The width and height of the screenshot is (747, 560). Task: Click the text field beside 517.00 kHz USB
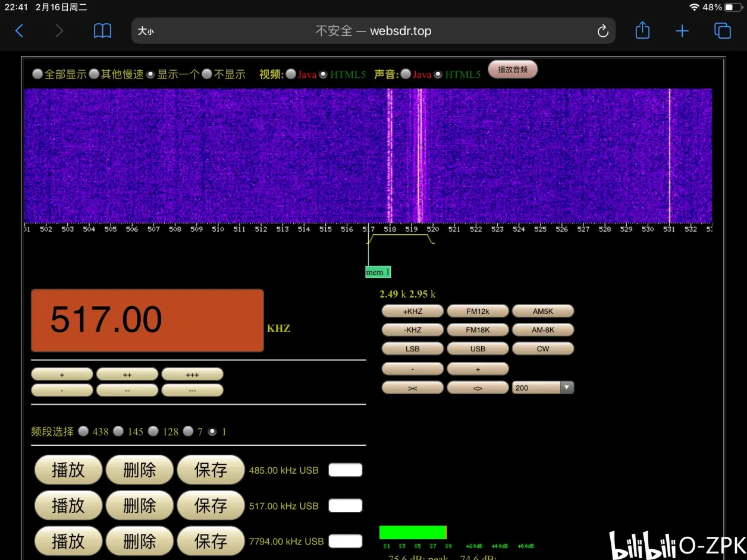(346, 506)
